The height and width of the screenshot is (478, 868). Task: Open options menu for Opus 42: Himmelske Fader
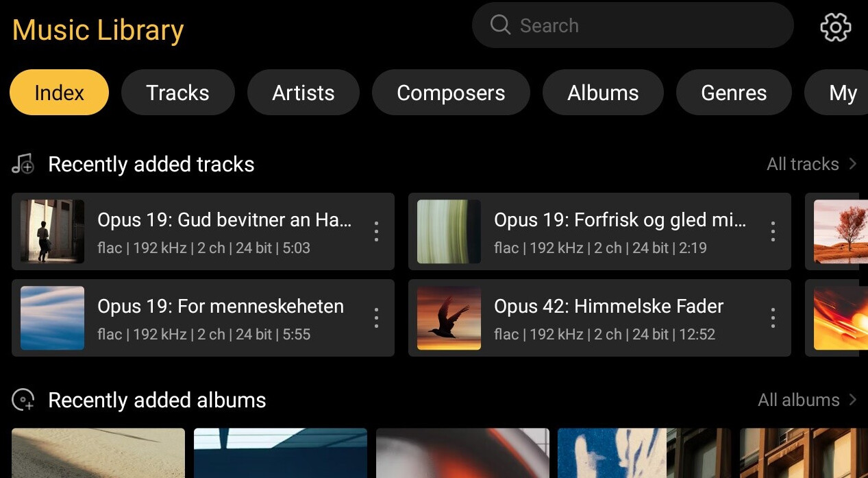[x=773, y=318]
